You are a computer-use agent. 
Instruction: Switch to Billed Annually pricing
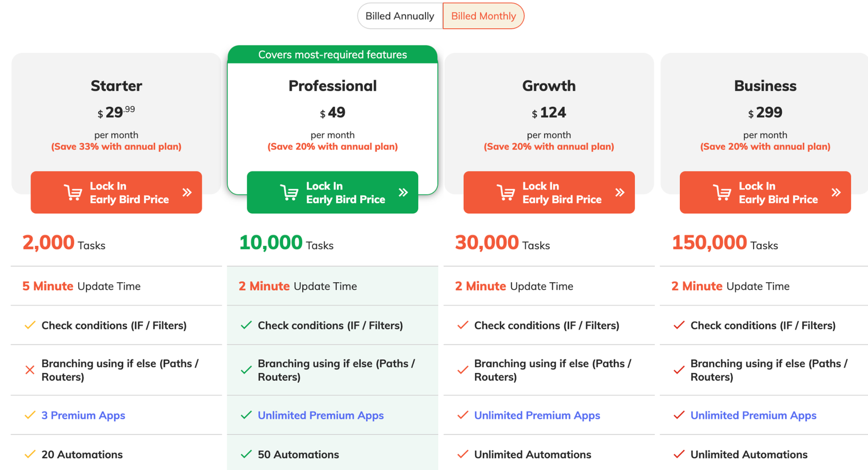click(x=400, y=16)
